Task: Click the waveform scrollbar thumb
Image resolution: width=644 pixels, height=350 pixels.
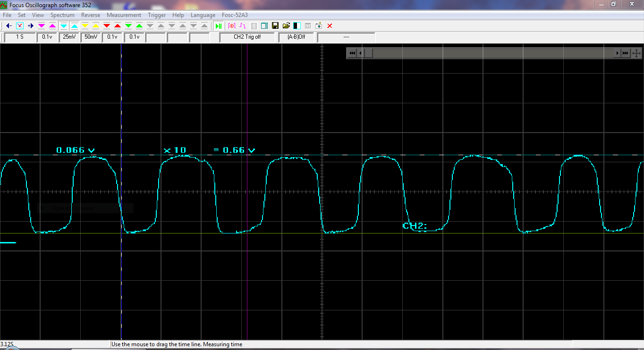Action: pos(368,53)
